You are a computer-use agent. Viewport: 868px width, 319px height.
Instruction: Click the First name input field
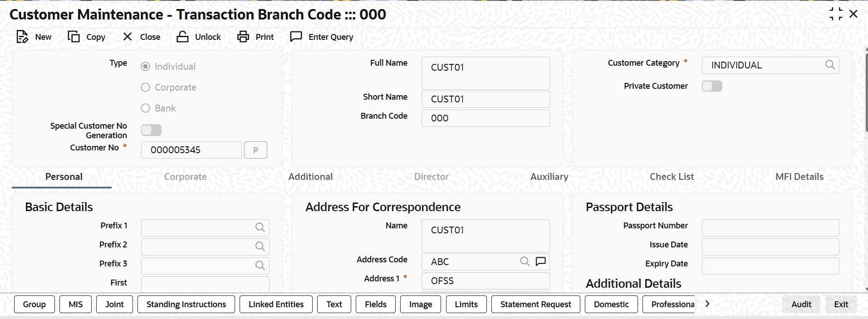point(205,285)
